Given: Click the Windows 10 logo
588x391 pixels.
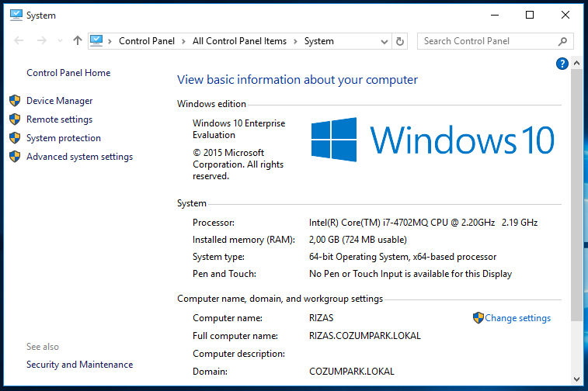Looking at the screenshot, I should pyautogui.click(x=433, y=140).
